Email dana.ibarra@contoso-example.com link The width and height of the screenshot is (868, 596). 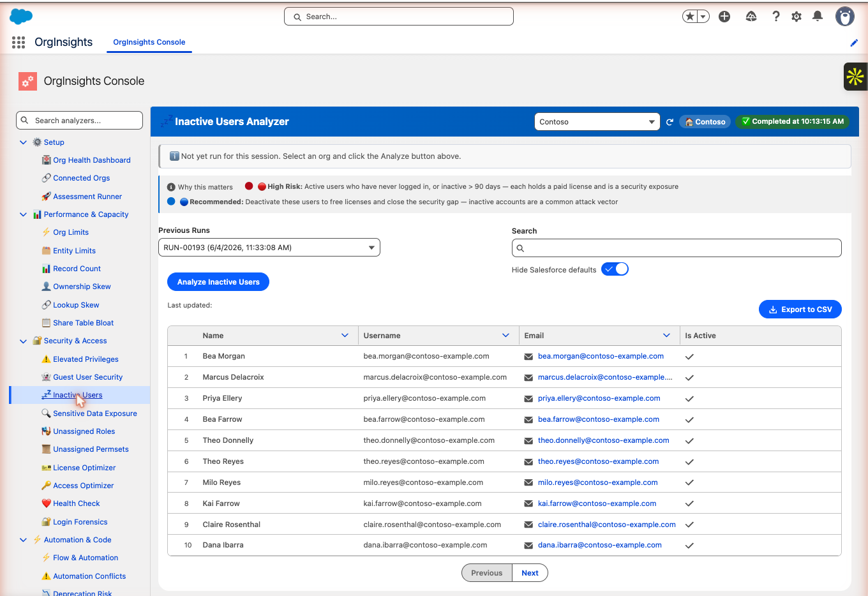[x=600, y=545]
